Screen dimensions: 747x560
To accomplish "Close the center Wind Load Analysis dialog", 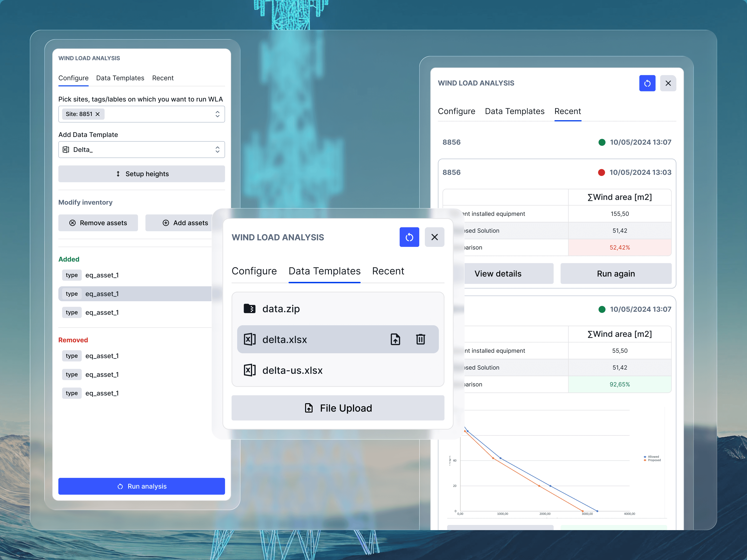I will (x=434, y=237).
